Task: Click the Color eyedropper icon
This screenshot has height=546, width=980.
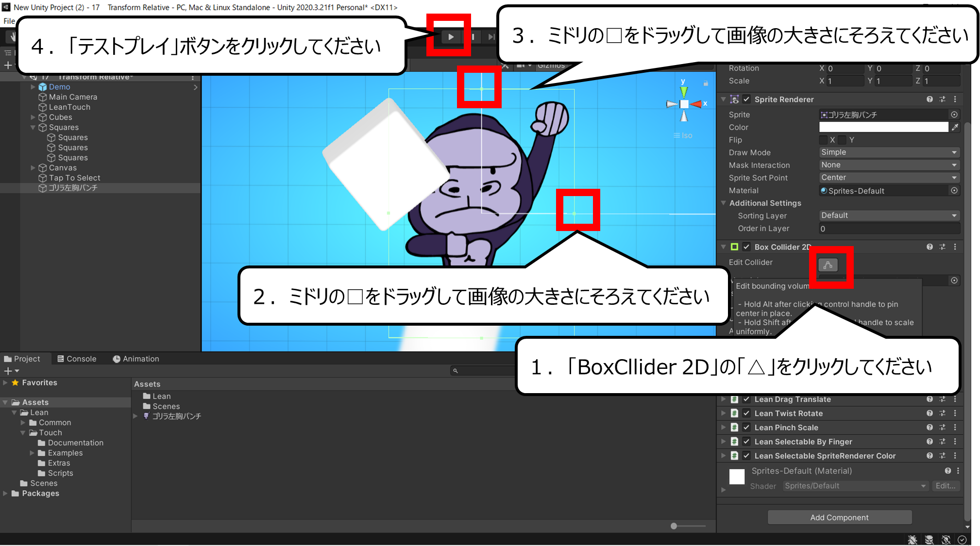Action: (x=955, y=127)
